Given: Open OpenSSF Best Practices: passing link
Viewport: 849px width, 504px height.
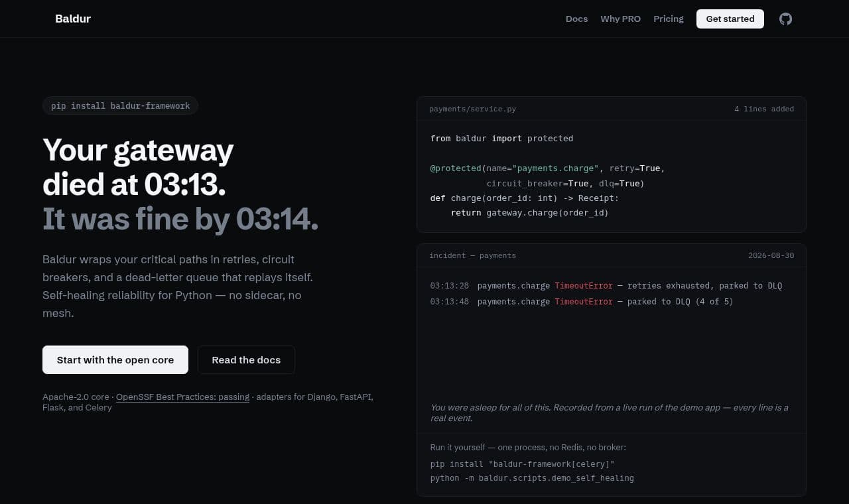Looking at the screenshot, I should pyautogui.click(x=182, y=397).
